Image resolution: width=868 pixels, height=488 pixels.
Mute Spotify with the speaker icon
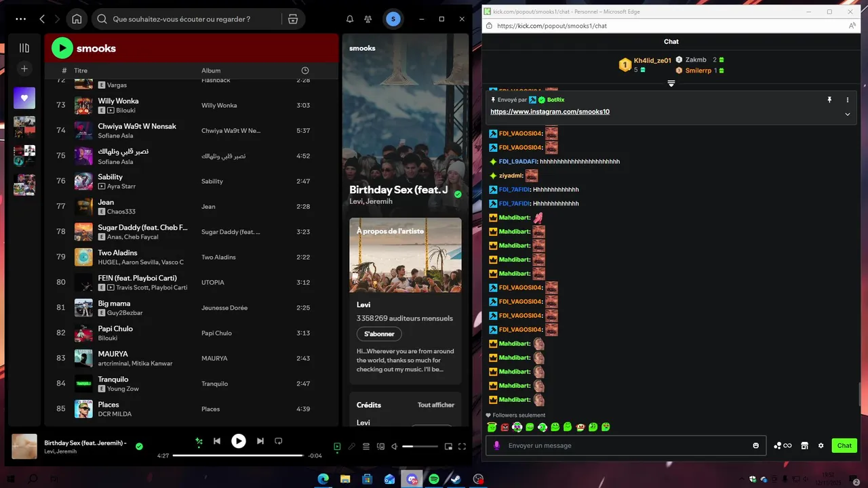tap(395, 447)
